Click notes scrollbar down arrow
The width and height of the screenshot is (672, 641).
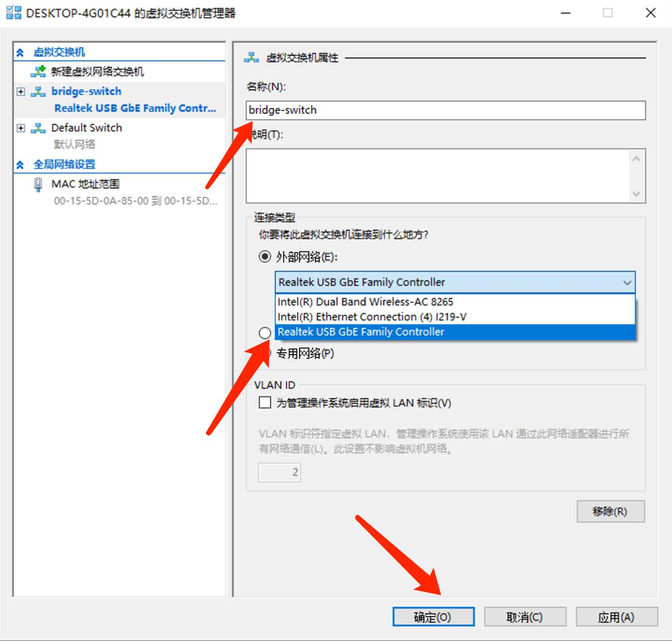coord(636,193)
